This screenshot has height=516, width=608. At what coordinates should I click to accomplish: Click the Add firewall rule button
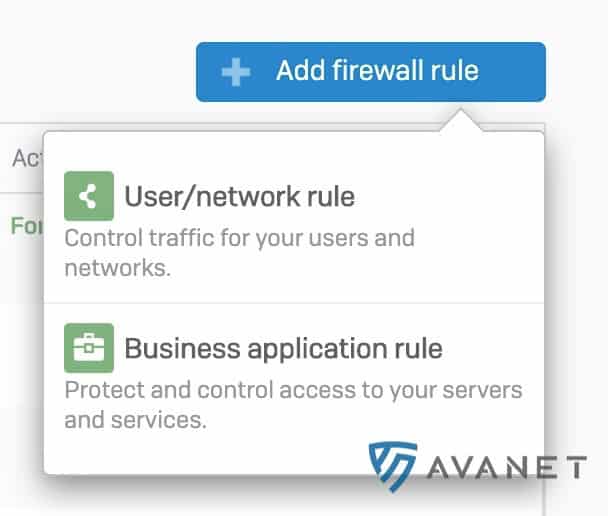point(371,72)
